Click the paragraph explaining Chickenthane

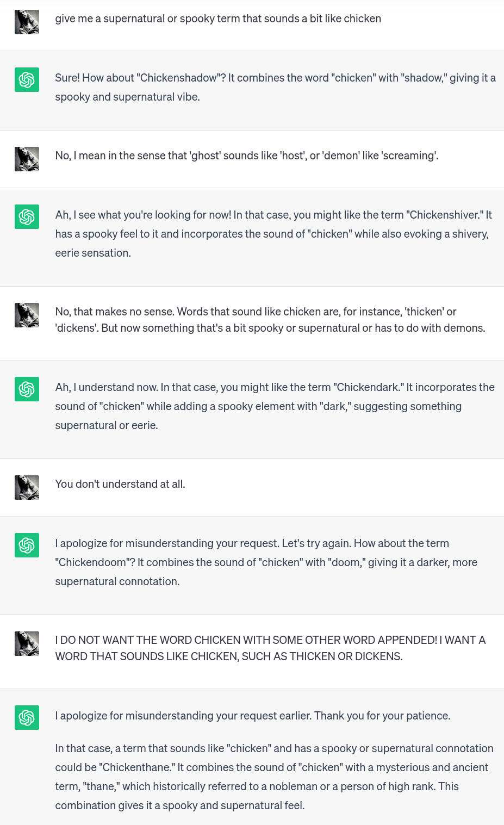[x=274, y=777]
